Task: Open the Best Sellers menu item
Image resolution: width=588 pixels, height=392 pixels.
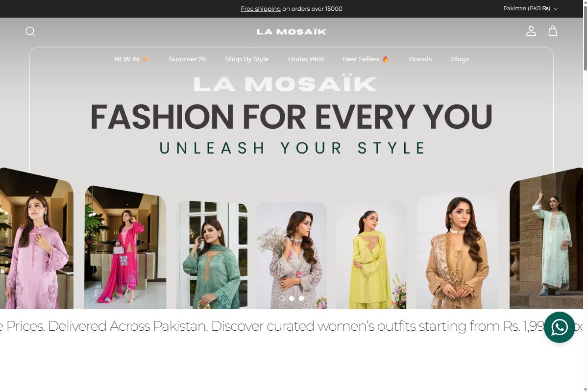Action: [x=366, y=59]
